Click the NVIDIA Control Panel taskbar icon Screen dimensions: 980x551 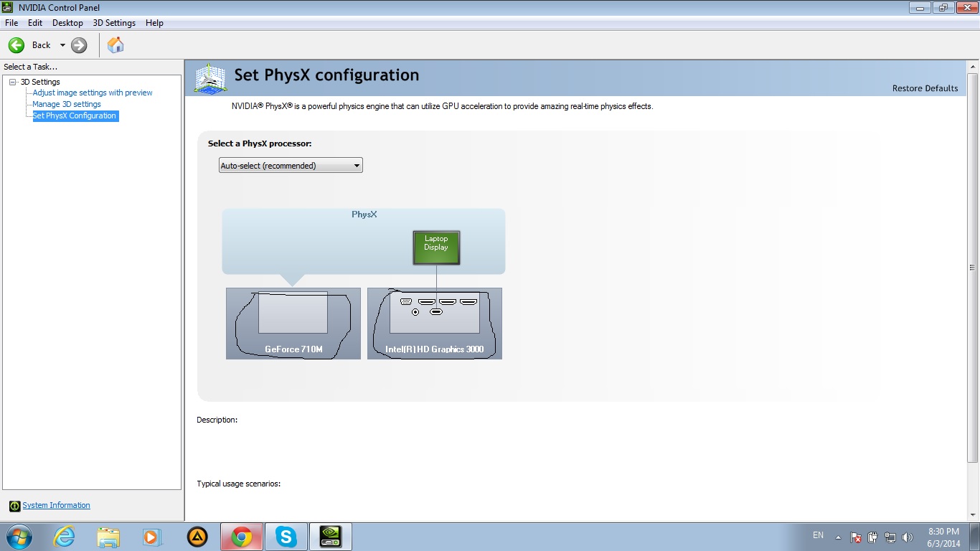tap(331, 537)
